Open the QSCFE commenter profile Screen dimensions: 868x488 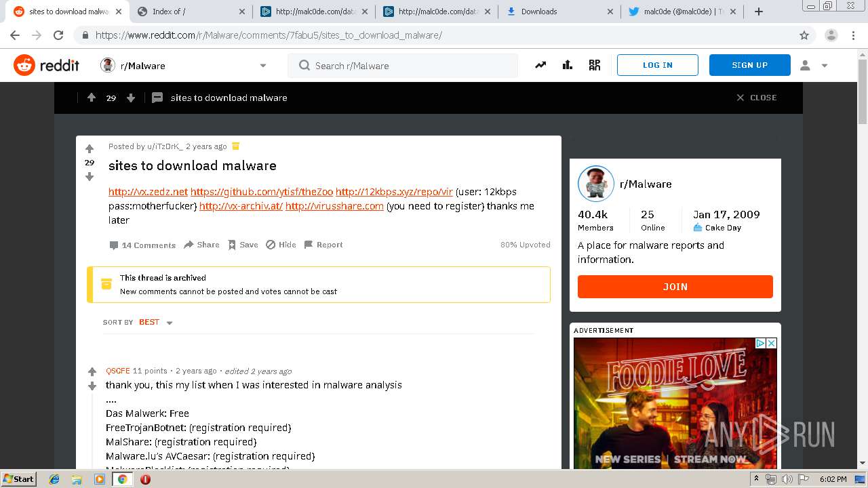tap(118, 371)
